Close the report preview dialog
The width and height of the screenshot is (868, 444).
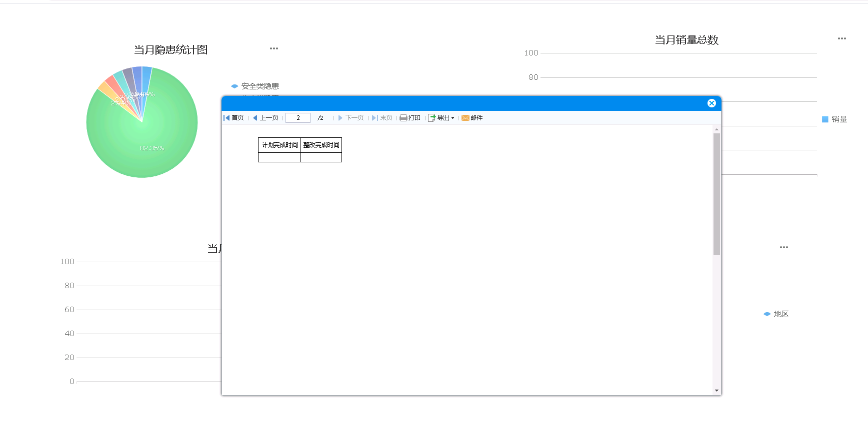coord(711,103)
